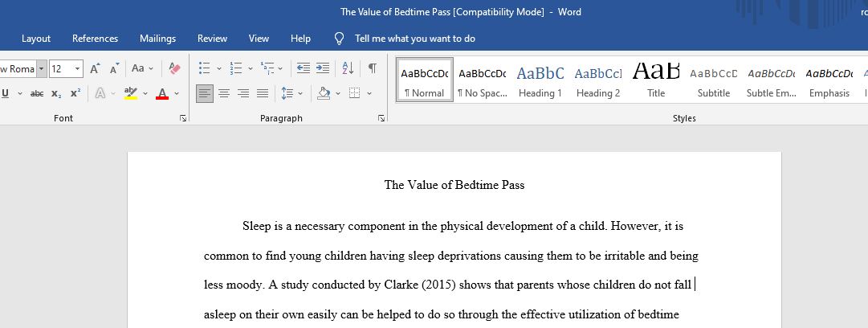Screen dimensions: 868x328
Task: Open Text Effects and Typography
Action: coord(100,93)
